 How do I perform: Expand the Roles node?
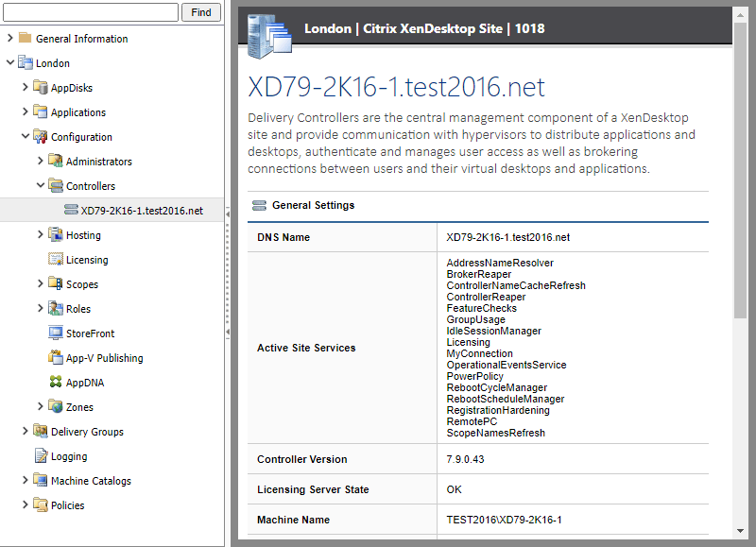pos(41,308)
